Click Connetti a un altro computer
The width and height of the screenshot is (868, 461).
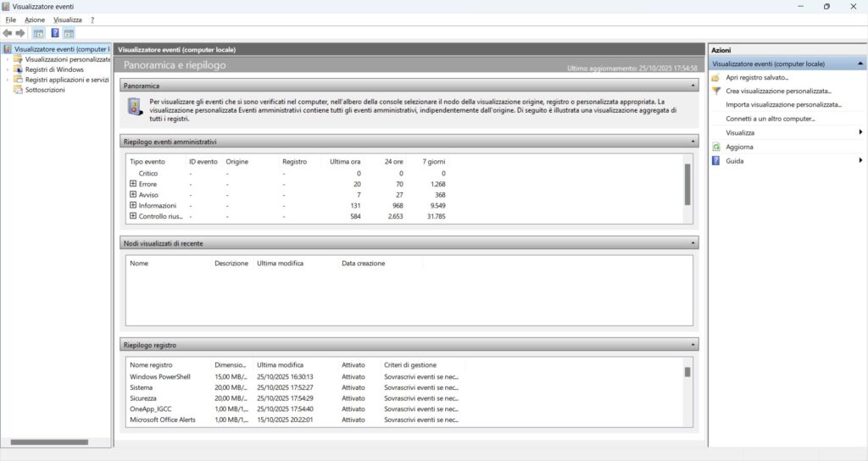(x=770, y=119)
